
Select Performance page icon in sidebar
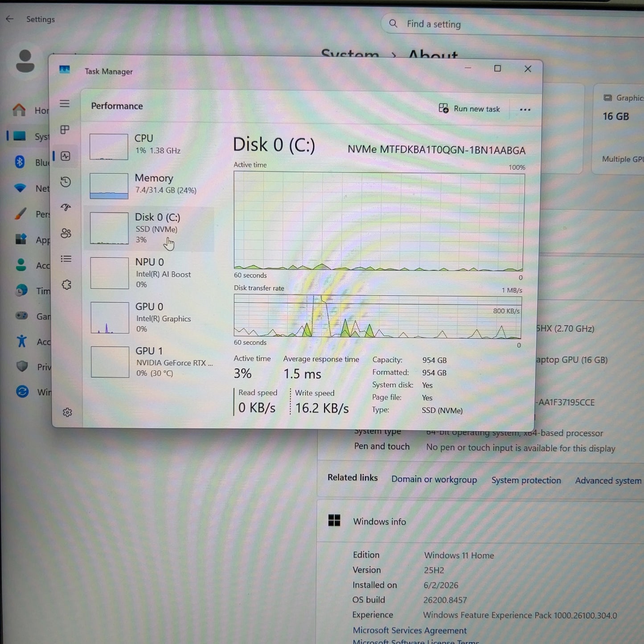coord(66,156)
